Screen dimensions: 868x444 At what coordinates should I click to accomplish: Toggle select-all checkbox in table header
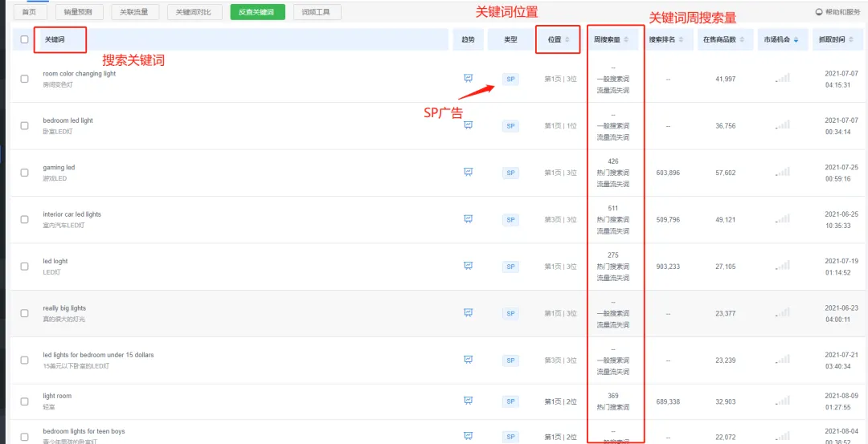pos(24,39)
